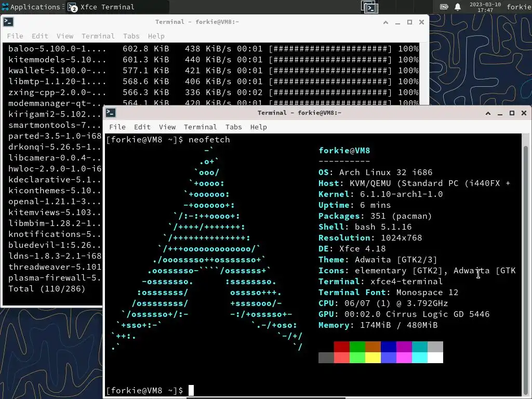Open File menu in front terminal window
Screen dimensions: 532x399
(117, 127)
